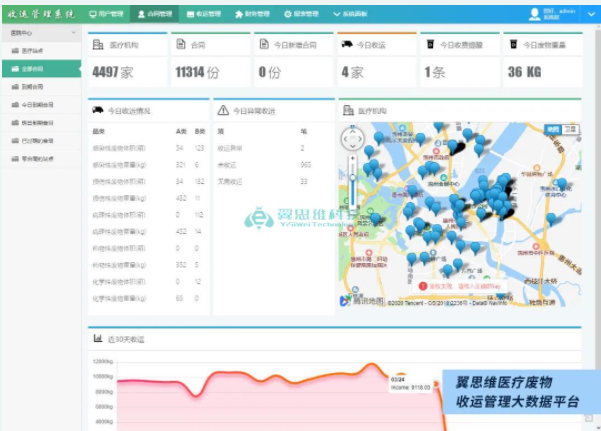
Task: Switch the map to satellite view
Action: [x=570, y=129]
